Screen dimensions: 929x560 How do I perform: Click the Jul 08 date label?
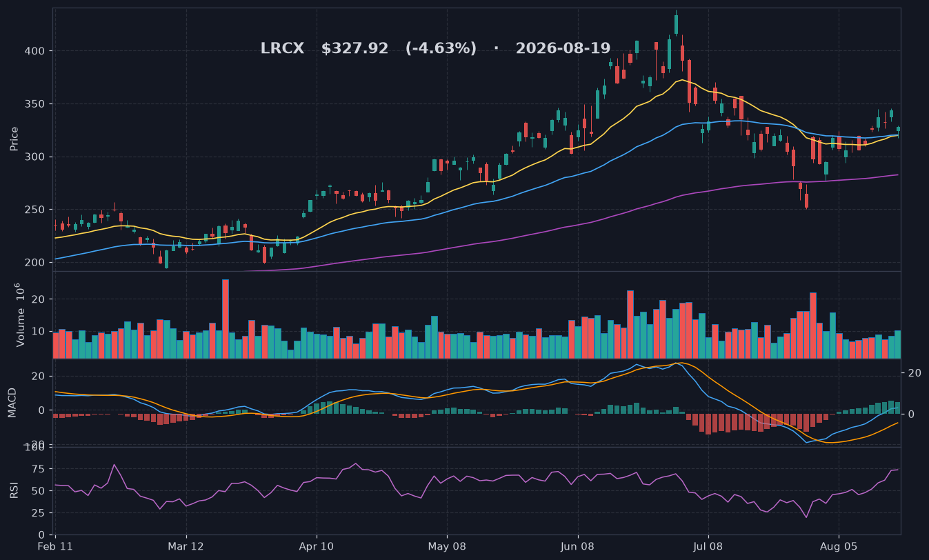tap(708, 546)
